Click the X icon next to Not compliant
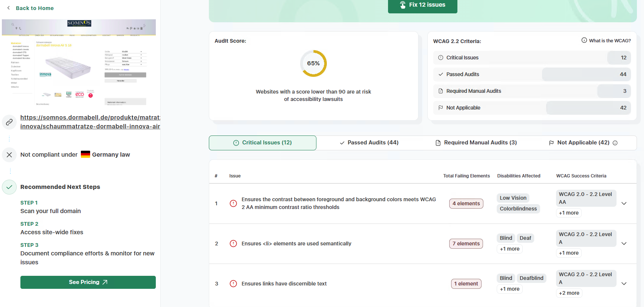 point(9,155)
